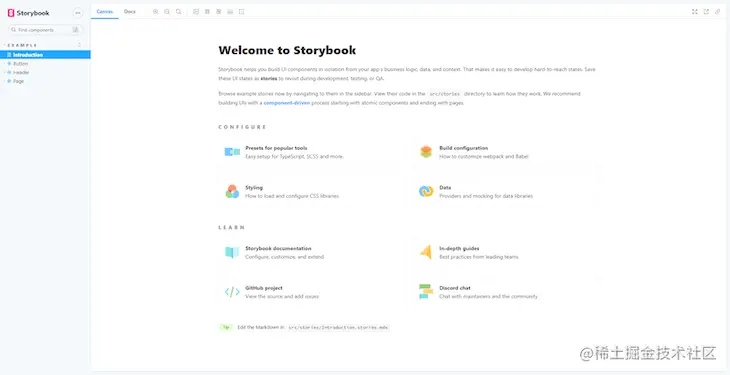Open the Presets for popular tools card
The height and width of the screenshot is (375, 730).
310,152
